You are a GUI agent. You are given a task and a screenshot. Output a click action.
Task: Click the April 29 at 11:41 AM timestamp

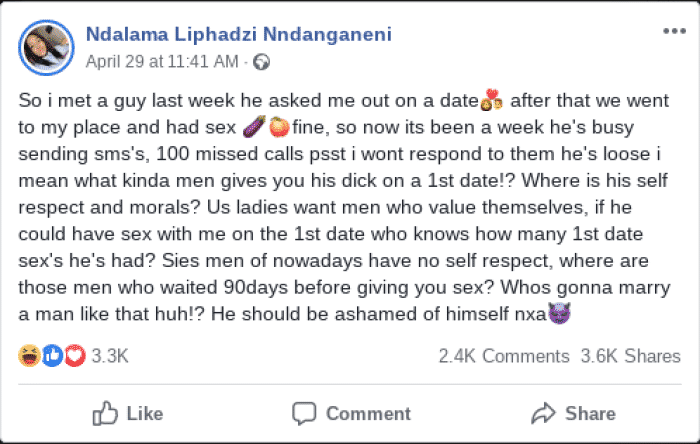click(163, 62)
